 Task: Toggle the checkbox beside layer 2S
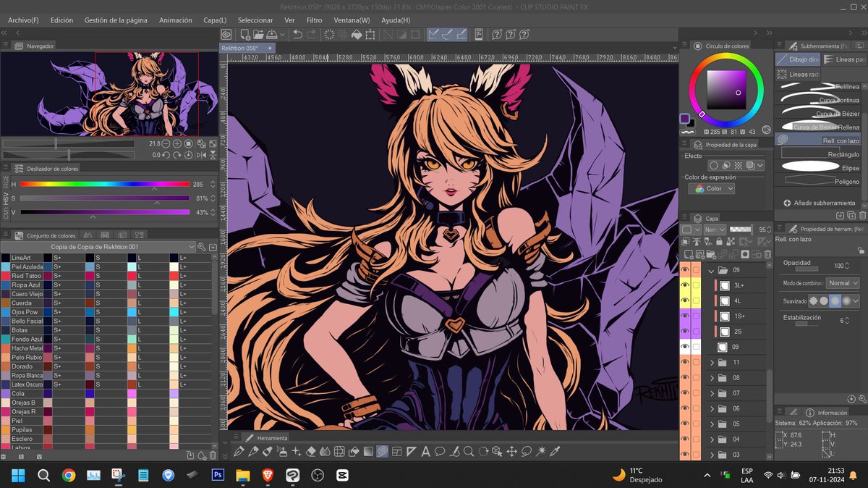click(696, 332)
